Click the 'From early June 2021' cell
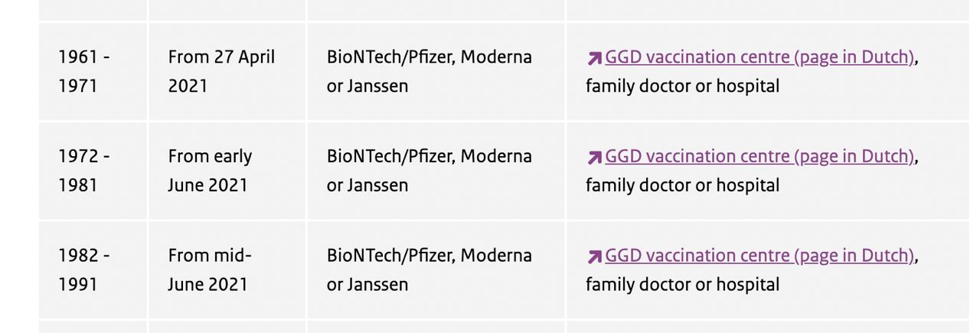Screen dimensions: 980x333 (227, 171)
